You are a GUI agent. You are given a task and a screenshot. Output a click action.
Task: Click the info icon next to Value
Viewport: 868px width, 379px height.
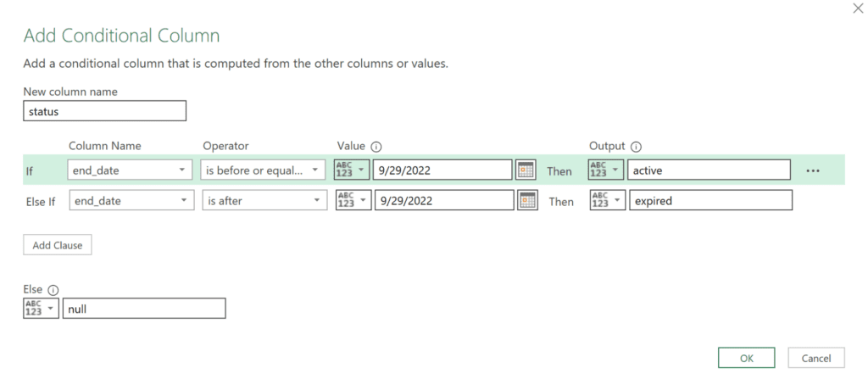pos(376,147)
